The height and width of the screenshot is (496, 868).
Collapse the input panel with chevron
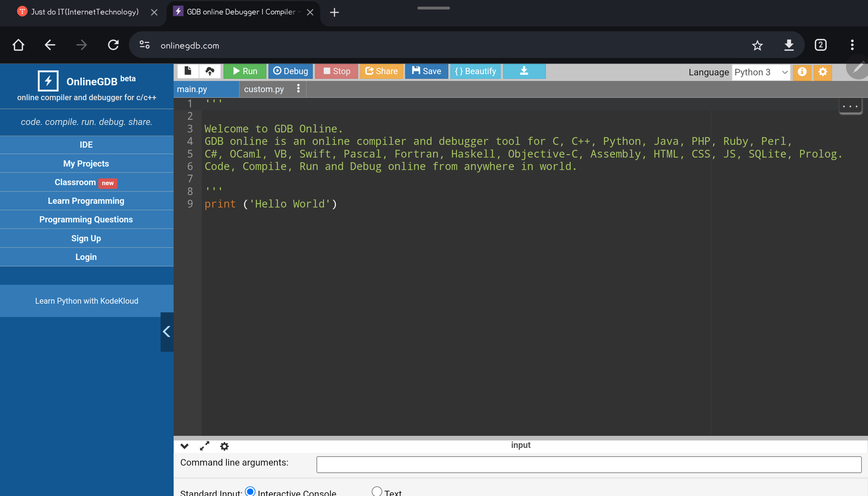pos(184,446)
